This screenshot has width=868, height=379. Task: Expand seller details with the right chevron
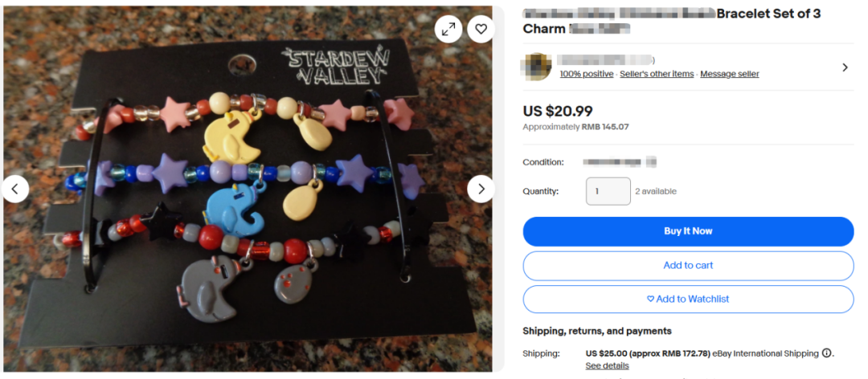pos(845,67)
